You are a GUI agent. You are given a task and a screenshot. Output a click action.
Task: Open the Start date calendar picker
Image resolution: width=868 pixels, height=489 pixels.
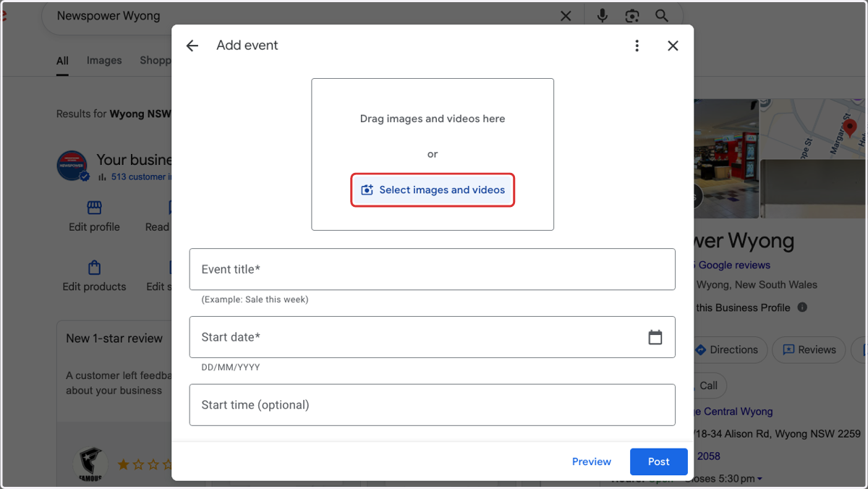655,337
